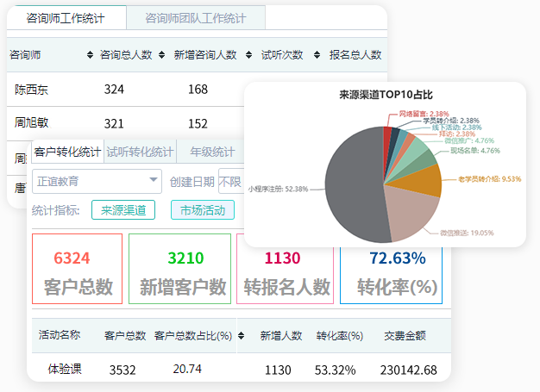Screen dimensions: 540x392
Task: Click the 客户总数 table column header
Action: pyautogui.click(x=125, y=336)
